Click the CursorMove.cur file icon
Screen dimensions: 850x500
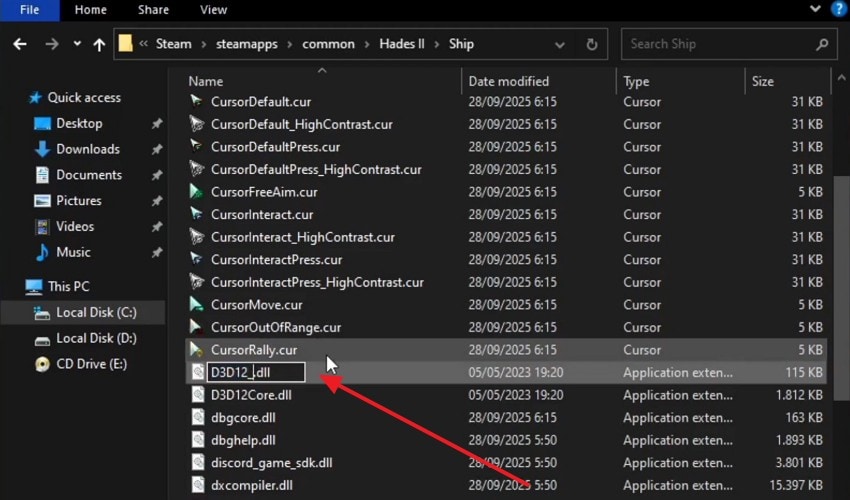click(x=196, y=305)
